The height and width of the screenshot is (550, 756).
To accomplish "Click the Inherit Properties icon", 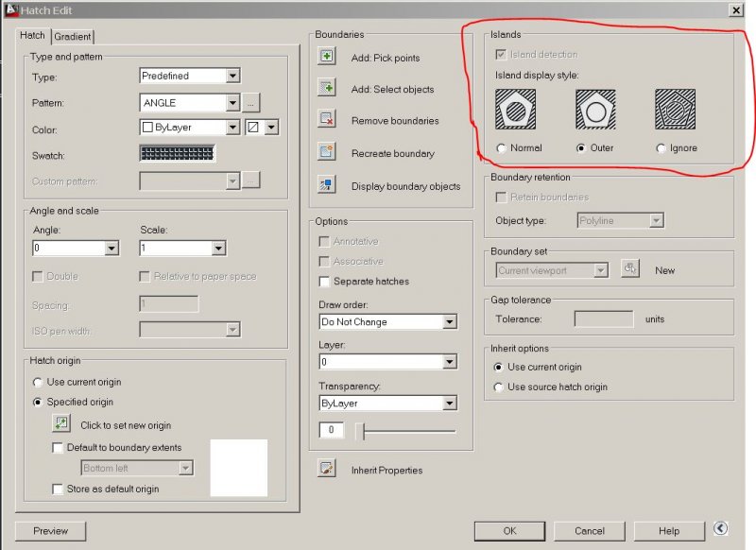I will tap(326, 468).
